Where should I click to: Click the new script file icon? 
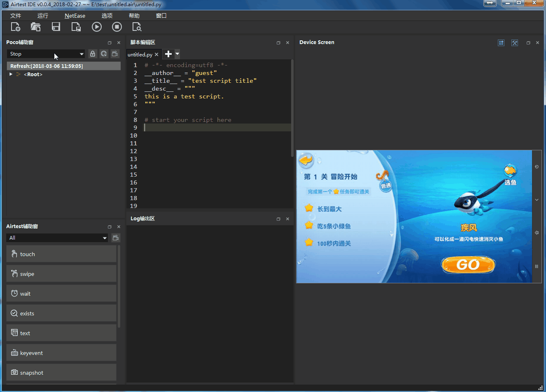(15, 27)
